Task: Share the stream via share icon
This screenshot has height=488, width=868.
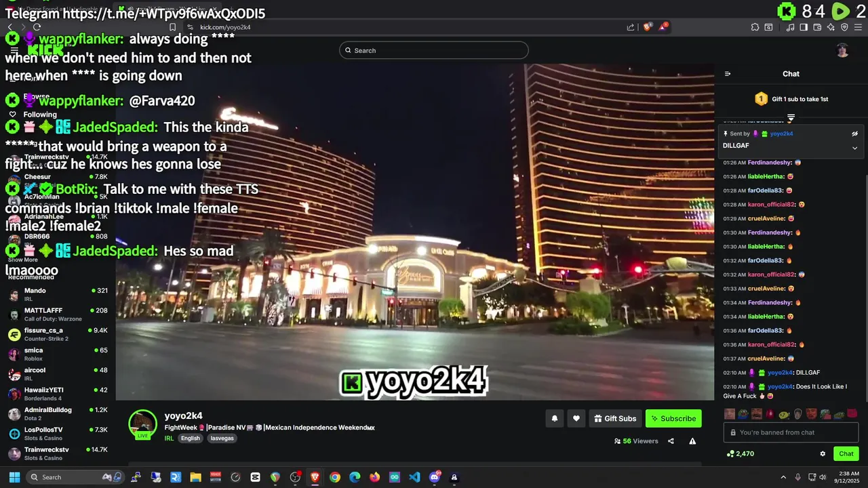Action: tap(671, 441)
